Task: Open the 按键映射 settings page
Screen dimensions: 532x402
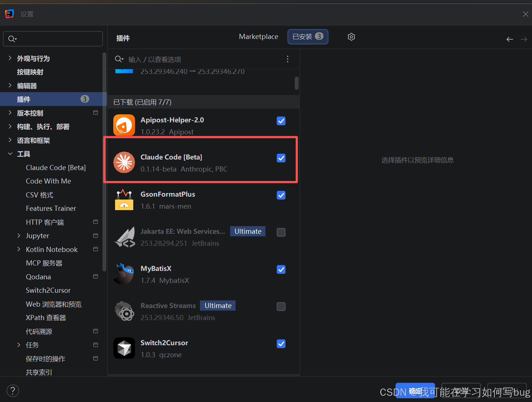Action: click(x=30, y=72)
